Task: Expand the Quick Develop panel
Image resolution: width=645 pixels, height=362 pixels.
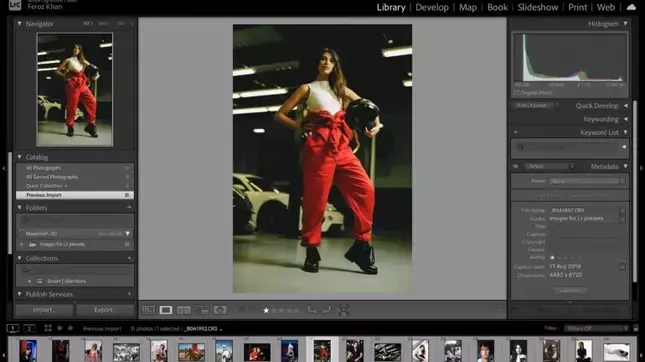Action: (625, 106)
